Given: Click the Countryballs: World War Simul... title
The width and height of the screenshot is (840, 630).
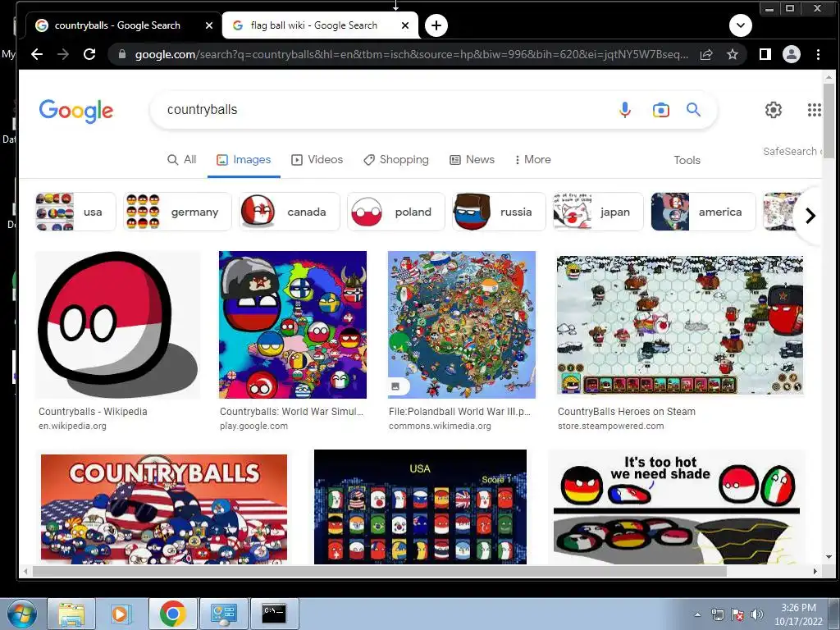Looking at the screenshot, I should click(291, 412).
